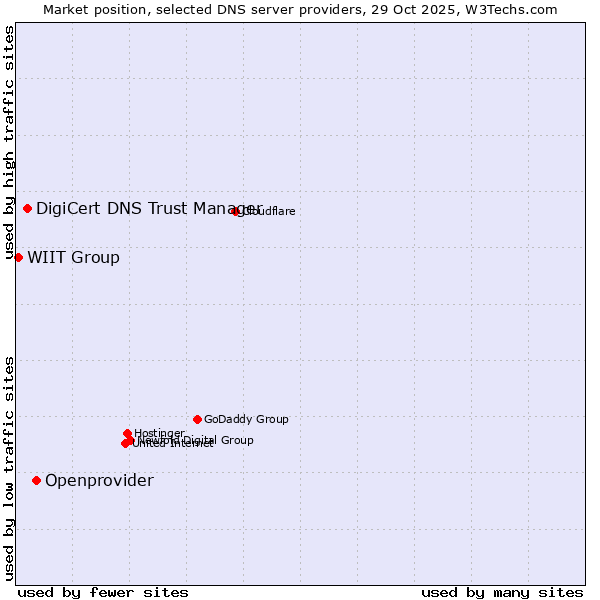Viewport: 600px width, 600px height.
Task: Click the WIIT Group red diamond marker
Action: point(19,257)
